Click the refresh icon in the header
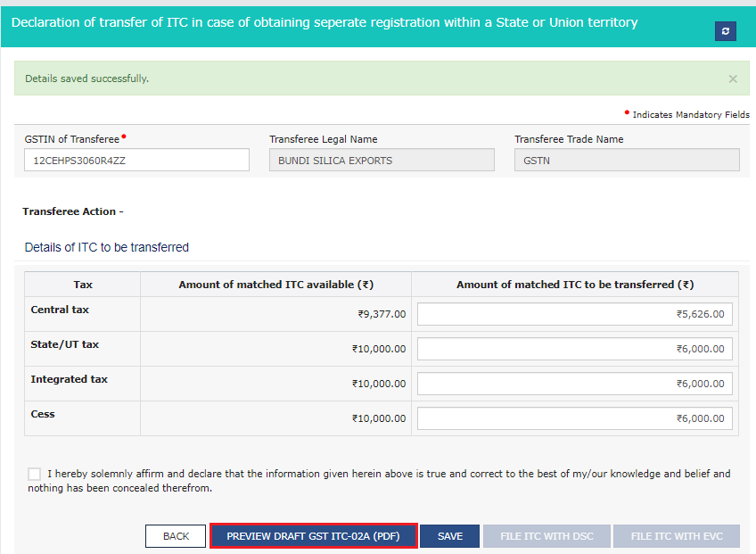756x554 pixels. tap(725, 31)
